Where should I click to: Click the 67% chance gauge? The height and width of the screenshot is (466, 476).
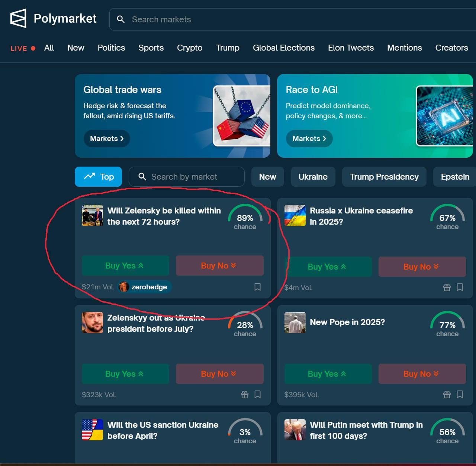point(447,218)
